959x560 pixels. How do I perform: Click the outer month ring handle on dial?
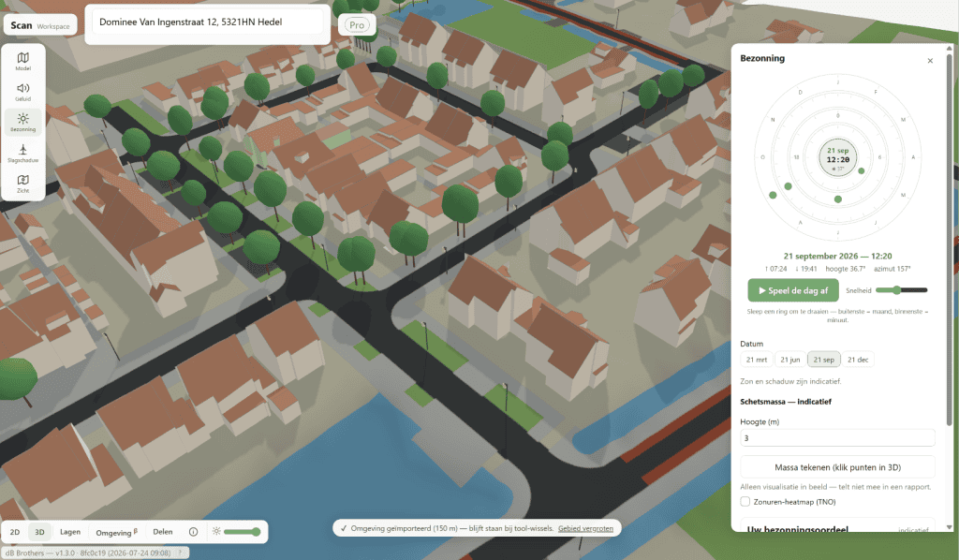(x=773, y=195)
